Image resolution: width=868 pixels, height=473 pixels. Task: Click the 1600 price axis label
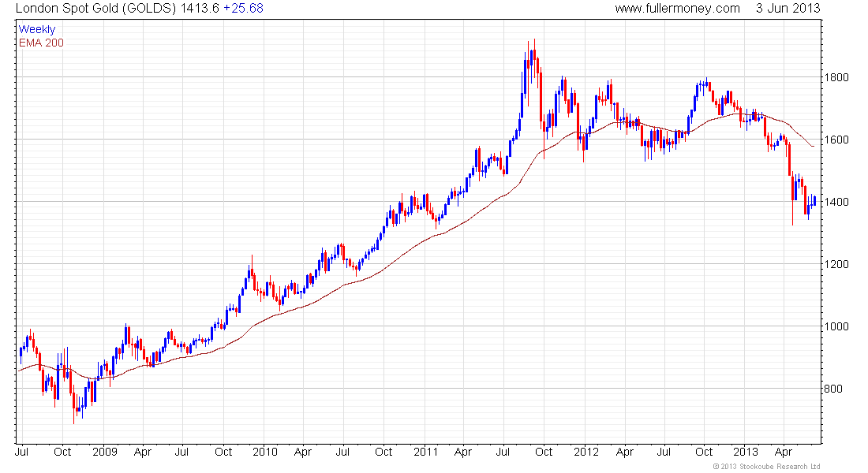836,140
